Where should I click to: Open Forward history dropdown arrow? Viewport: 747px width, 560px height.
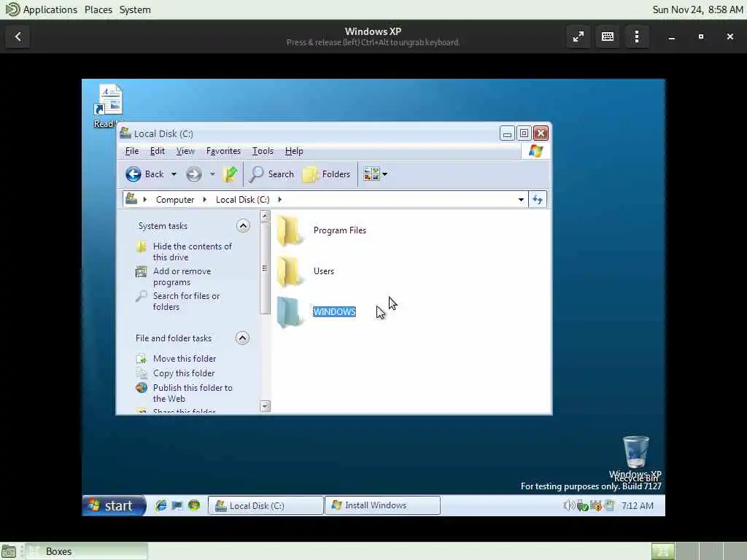point(212,174)
